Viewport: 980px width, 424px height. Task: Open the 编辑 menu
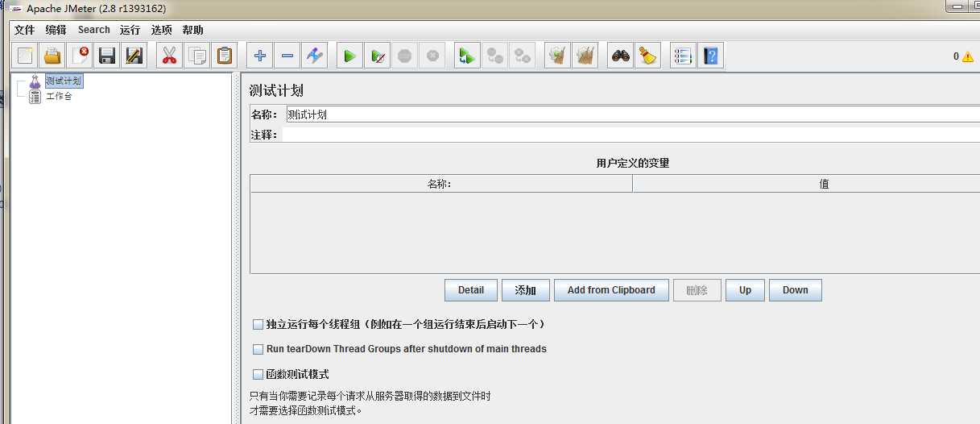click(x=56, y=30)
